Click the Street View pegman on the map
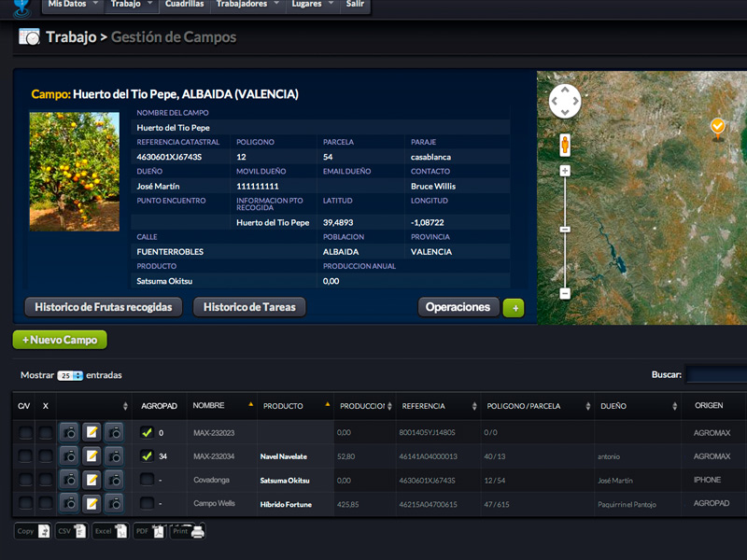 565,145
